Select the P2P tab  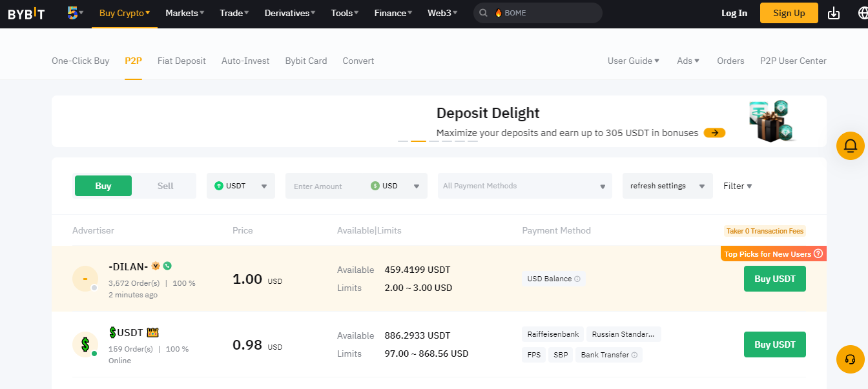coord(133,61)
